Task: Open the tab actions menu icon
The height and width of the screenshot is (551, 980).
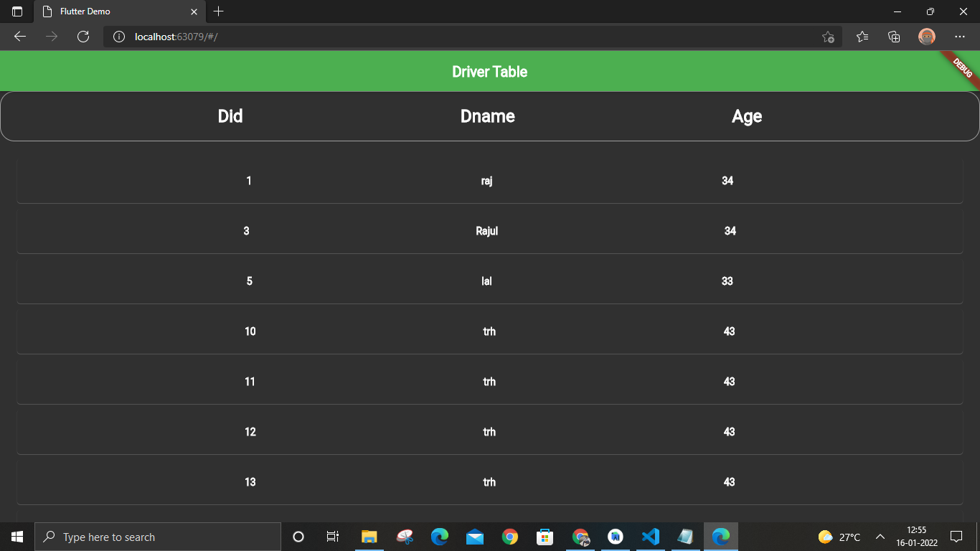Action: pos(17,11)
